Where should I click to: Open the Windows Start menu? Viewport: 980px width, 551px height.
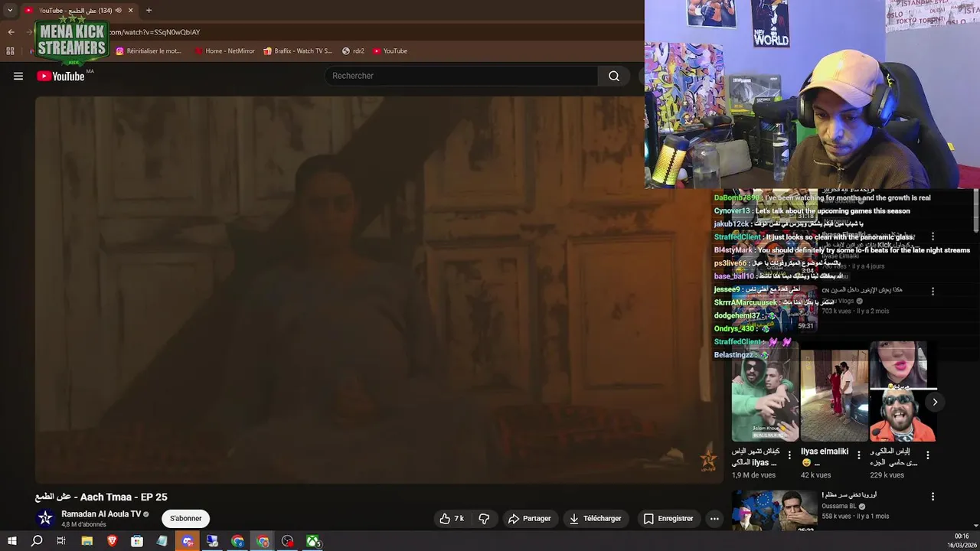click(x=11, y=541)
